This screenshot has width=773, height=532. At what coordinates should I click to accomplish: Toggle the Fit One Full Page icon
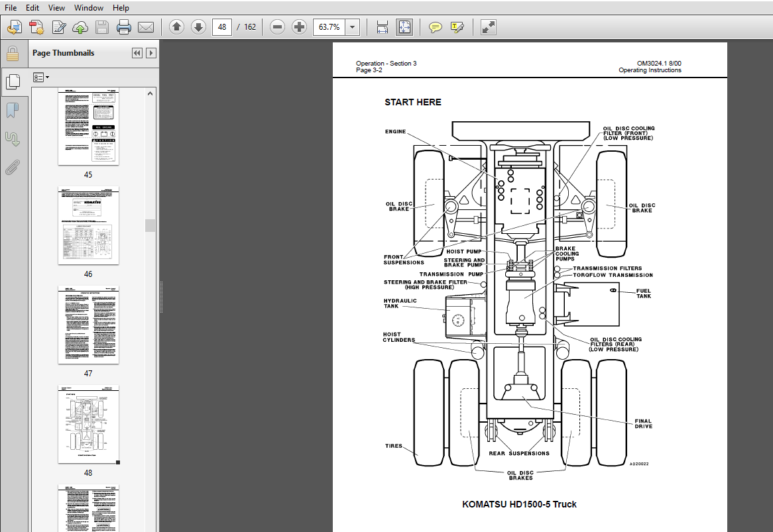[404, 27]
